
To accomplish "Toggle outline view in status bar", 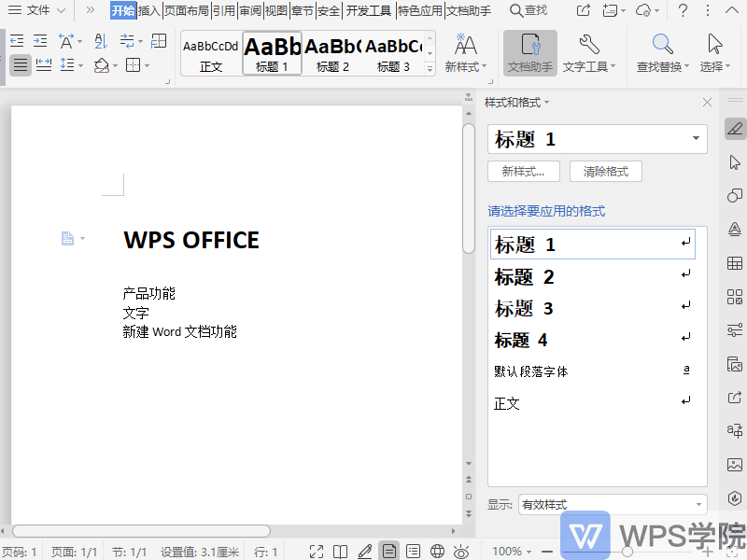I will [413, 552].
